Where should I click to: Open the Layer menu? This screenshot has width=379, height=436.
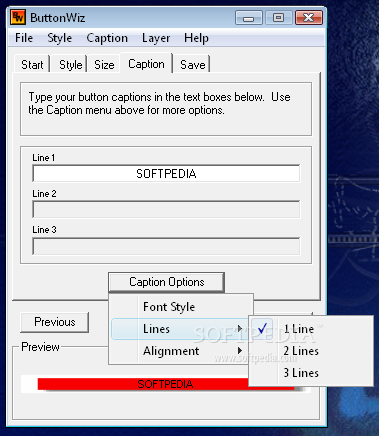coord(156,38)
